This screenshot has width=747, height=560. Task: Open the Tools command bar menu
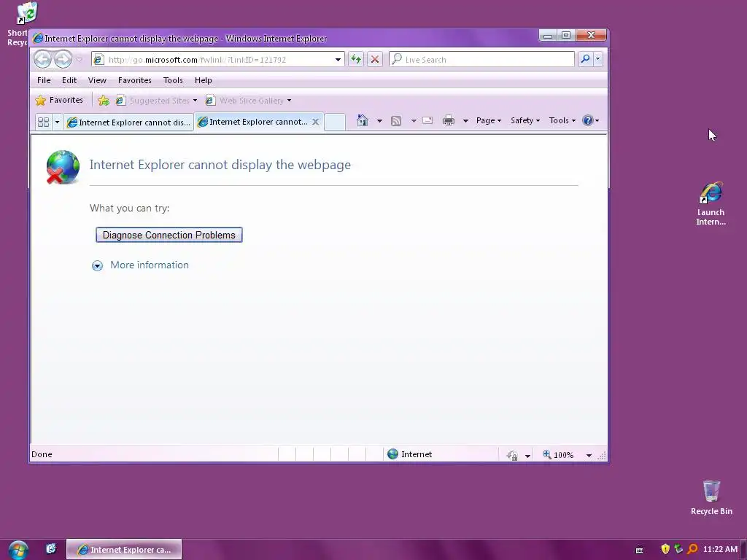(x=562, y=120)
